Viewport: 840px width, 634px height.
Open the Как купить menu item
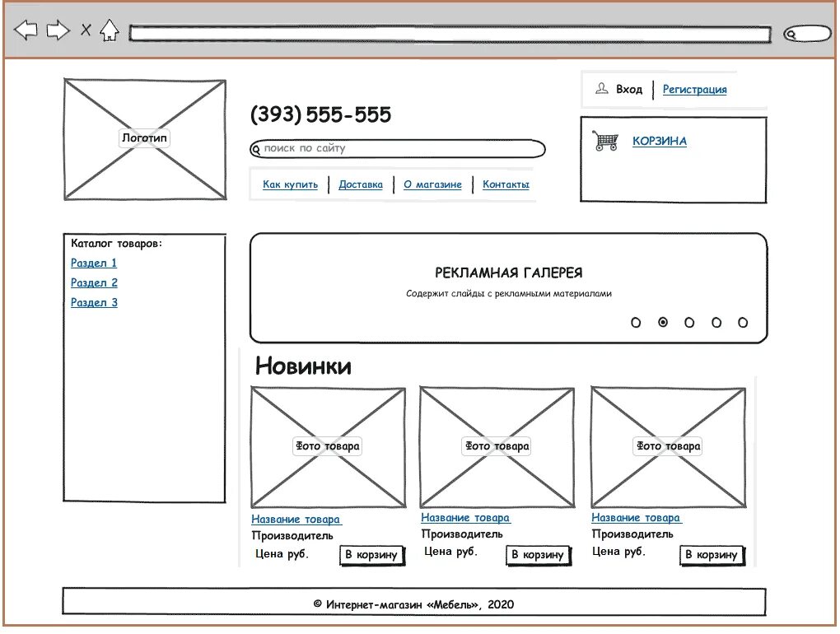click(x=290, y=184)
